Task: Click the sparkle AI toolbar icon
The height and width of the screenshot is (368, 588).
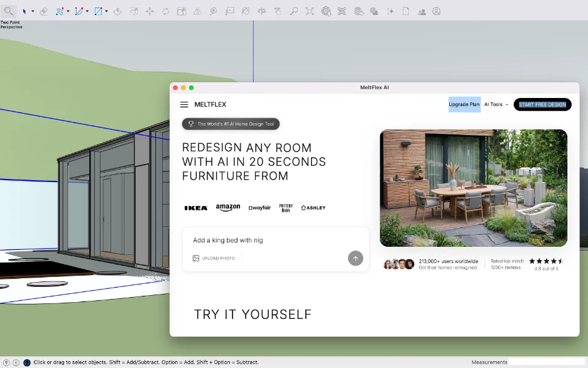Action: coord(390,11)
